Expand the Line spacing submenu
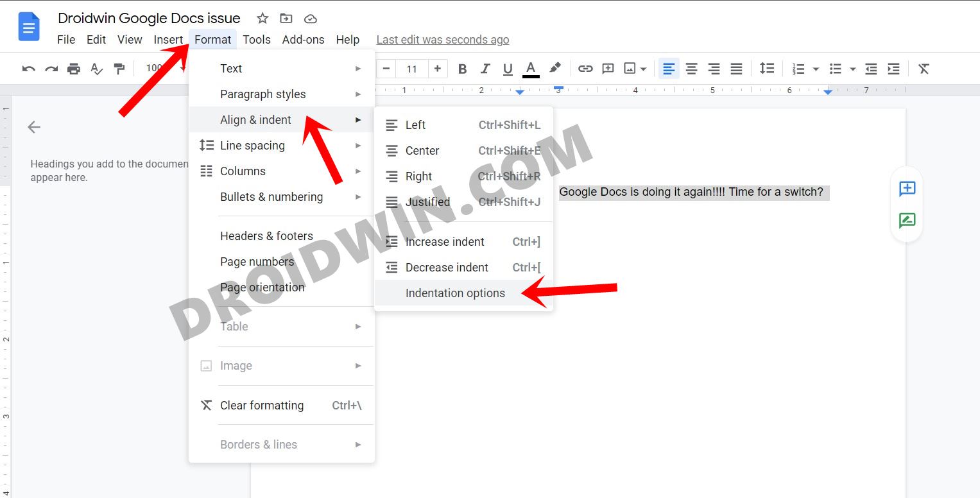Viewport: 980px width, 498px height. (x=282, y=146)
